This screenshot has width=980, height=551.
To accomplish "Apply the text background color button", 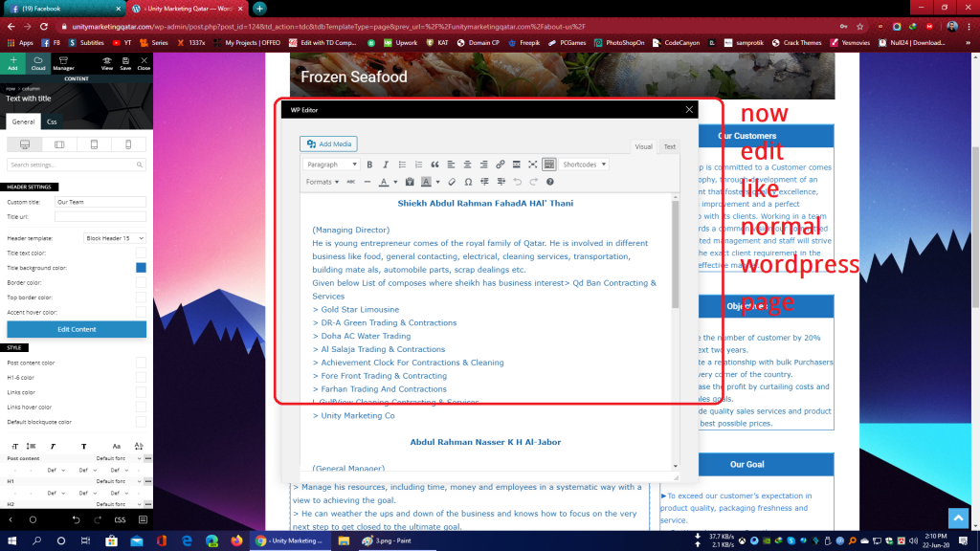I will tap(426, 182).
